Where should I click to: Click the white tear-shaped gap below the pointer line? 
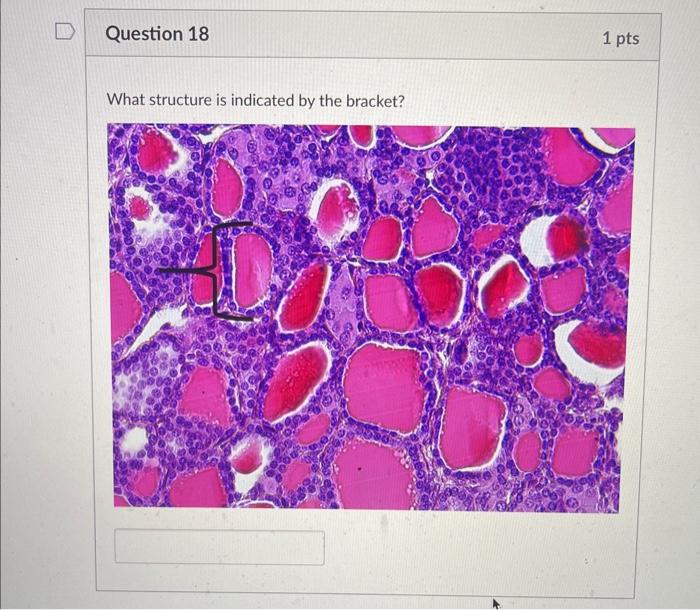[156, 326]
